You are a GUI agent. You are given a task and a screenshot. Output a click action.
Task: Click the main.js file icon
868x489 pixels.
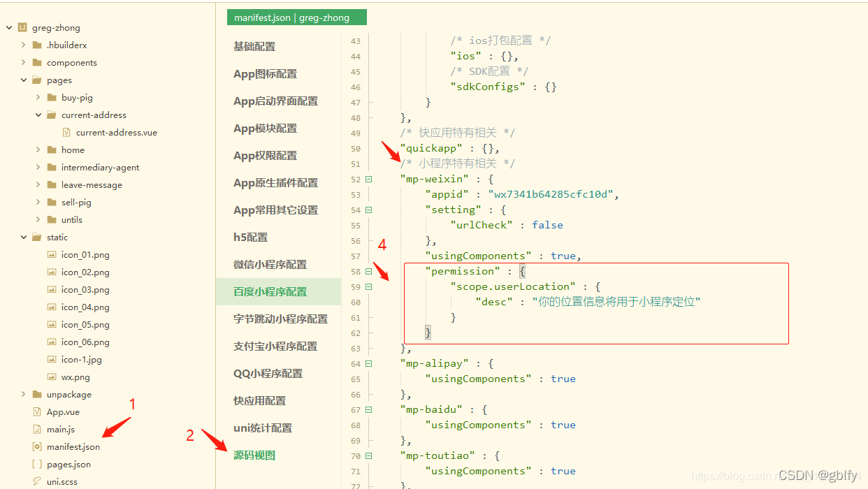pos(37,430)
